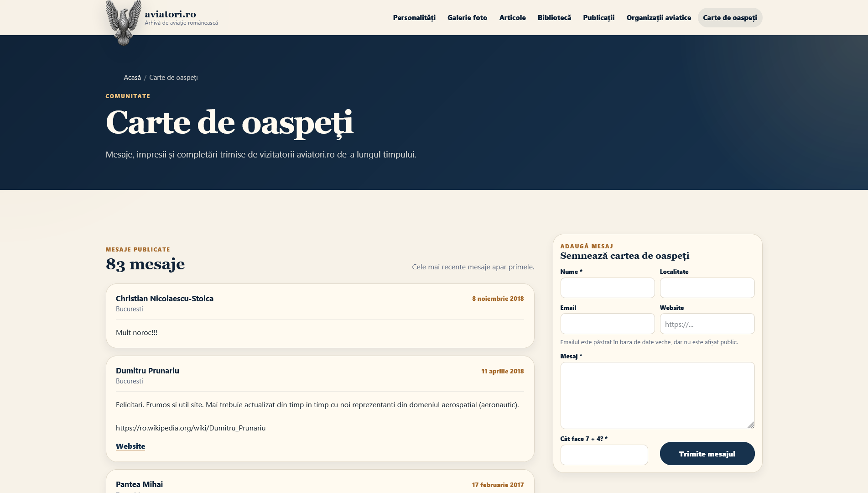
Task: Click the 83 mesaje heading
Action: pos(145,264)
